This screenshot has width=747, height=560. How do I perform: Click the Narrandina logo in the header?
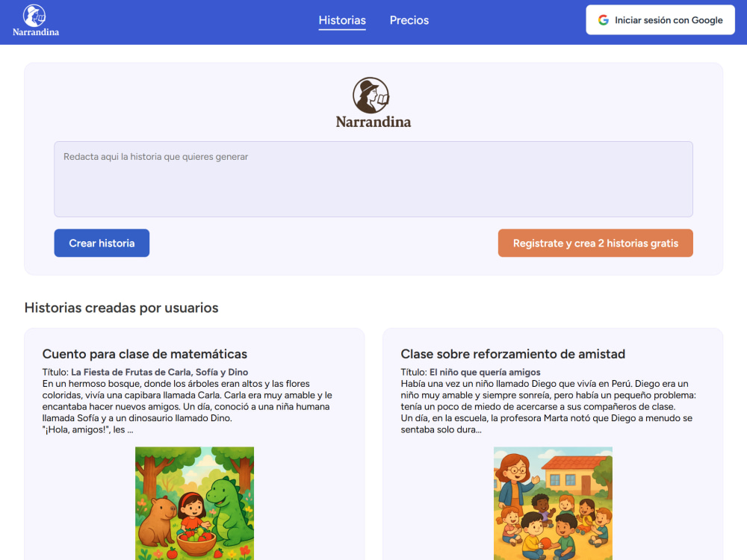coord(36,20)
